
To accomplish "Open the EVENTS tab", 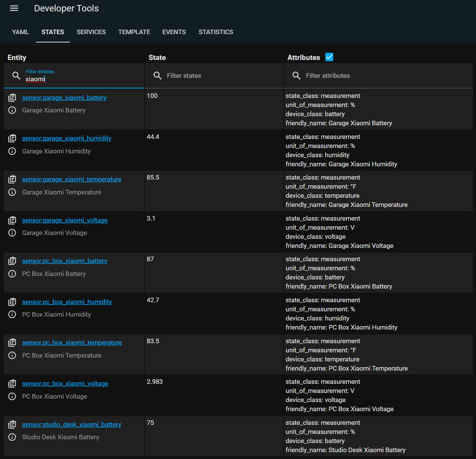I will 174,32.
